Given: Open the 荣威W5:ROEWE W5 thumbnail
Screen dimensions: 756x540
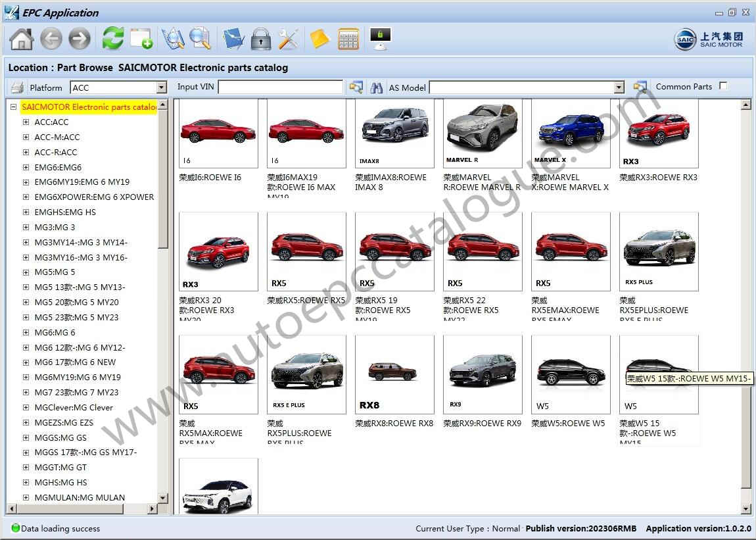Looking at the screenshot, I should point(571,374).
